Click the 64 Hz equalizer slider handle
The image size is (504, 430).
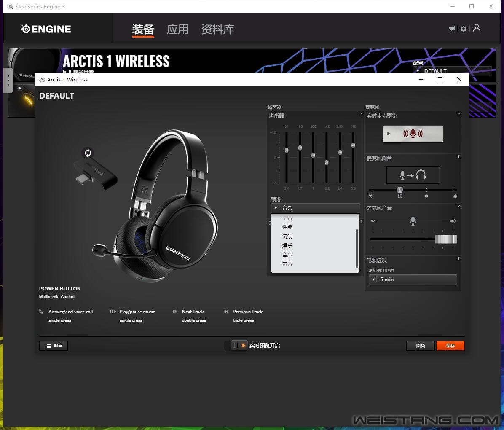coord(287,150)
